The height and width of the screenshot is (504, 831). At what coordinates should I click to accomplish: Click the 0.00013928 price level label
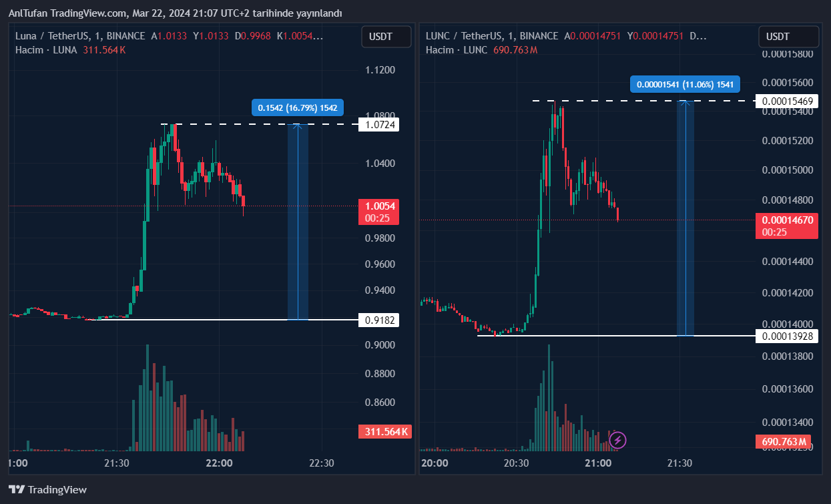787,336
